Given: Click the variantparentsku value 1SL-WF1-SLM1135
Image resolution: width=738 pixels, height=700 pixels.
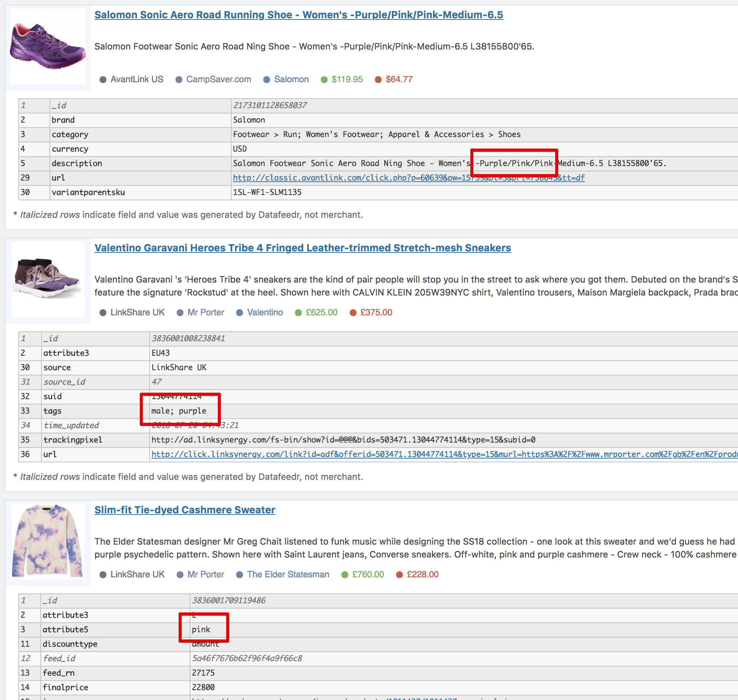Looking at the screenshot, I should click(x=267, y=192).
